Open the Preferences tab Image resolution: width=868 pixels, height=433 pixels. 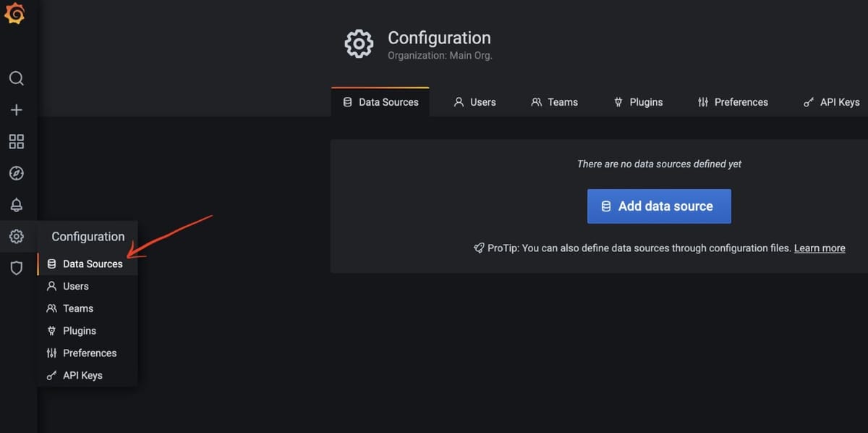click(x=733, y=102)
